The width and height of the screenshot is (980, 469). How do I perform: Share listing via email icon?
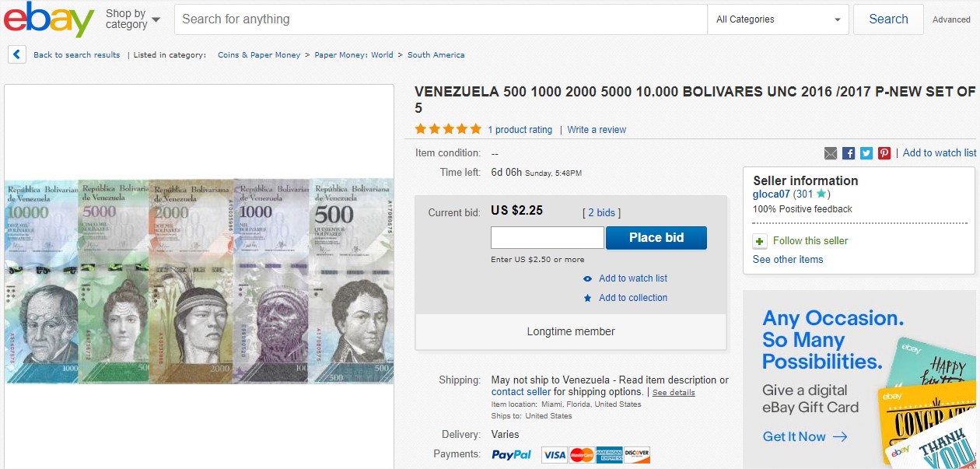(831, 153)
